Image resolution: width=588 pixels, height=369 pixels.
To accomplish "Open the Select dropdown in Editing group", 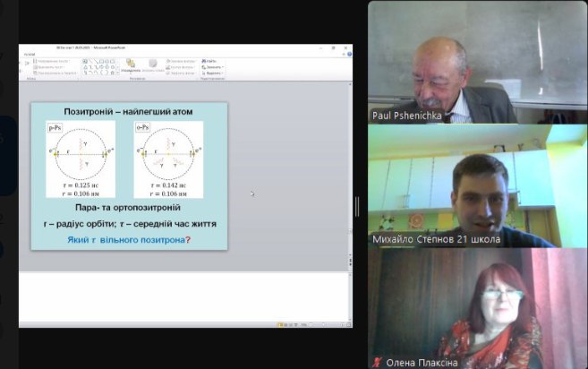I will coord(213,72).
